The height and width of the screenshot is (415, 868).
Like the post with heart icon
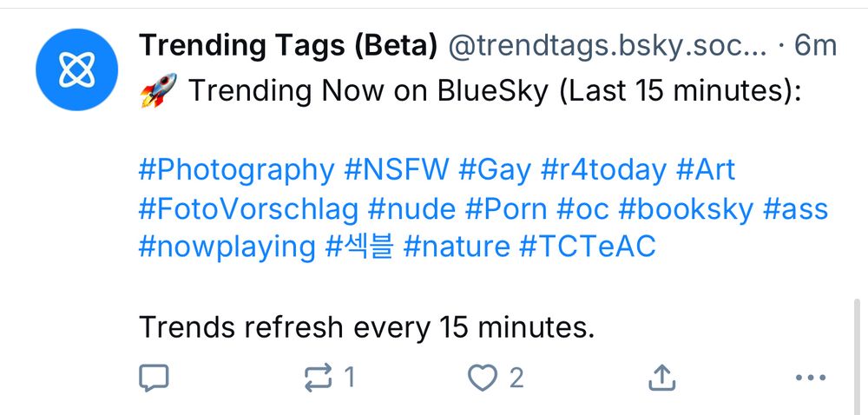pos(483,378)
